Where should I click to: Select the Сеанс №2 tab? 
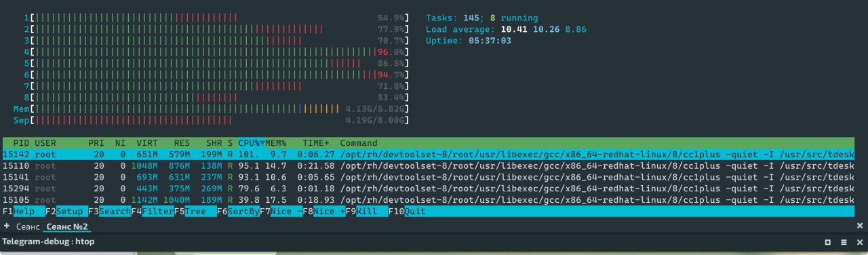coord(67,226)
